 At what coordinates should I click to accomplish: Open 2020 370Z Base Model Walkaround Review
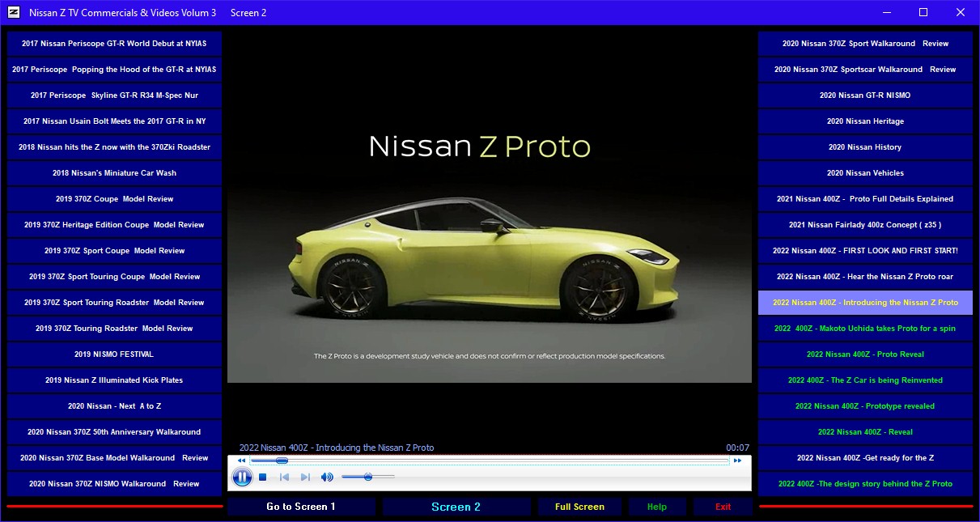[x=114, y=458]
